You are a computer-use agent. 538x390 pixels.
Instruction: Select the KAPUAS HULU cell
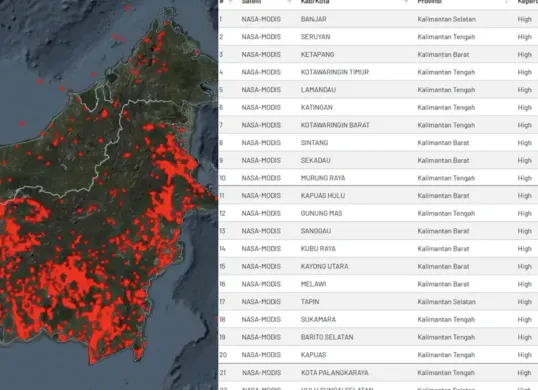pyautogui.click(x=323, y=196)
